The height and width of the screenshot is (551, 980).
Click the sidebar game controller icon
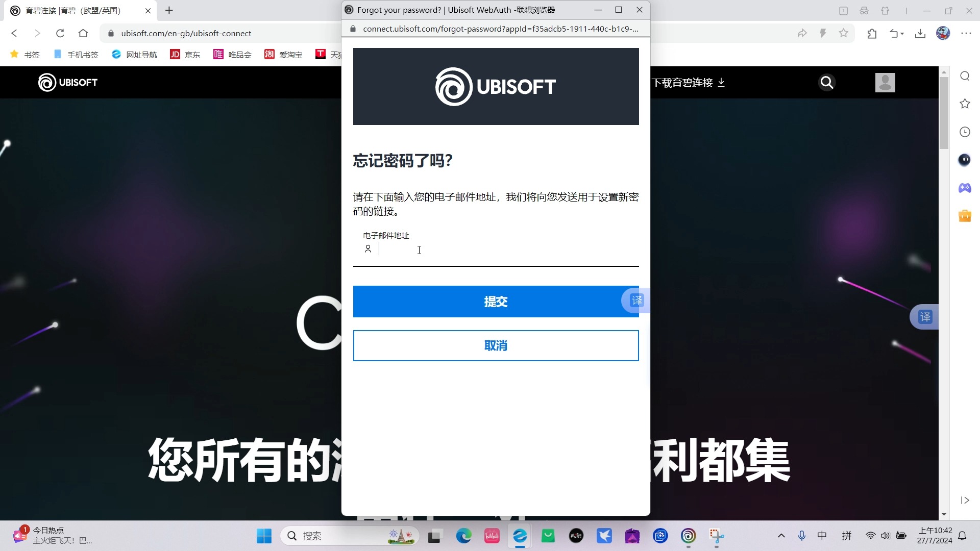(965, 188)
